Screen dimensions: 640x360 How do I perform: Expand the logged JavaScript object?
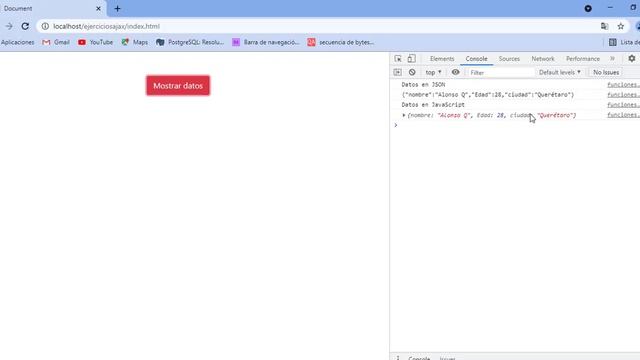click(404, 116)
